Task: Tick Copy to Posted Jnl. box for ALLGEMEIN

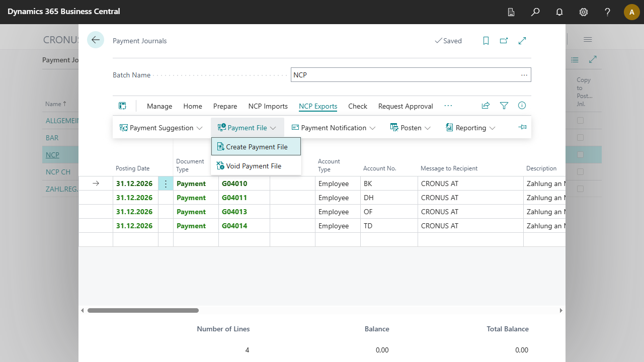Action: 581,121
